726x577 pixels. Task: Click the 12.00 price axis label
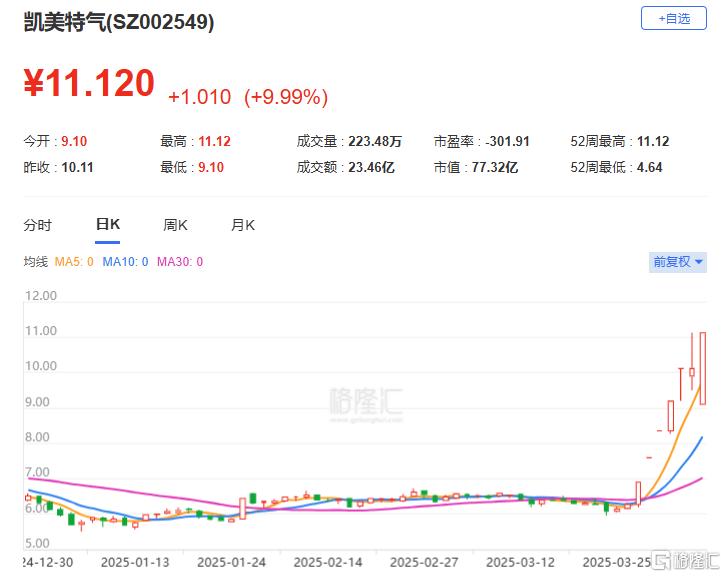pyautogui.click(x=41, y=296)
